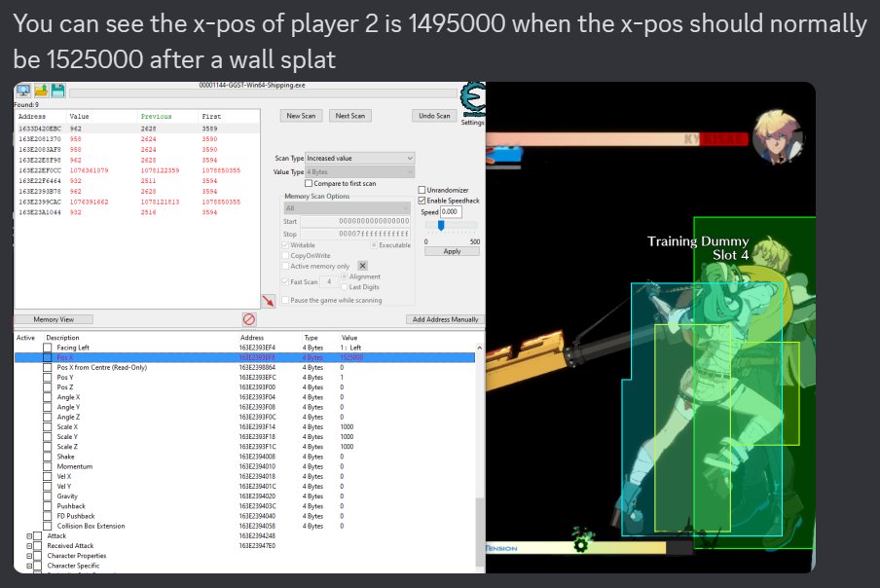Freeze the Gravity entry checkbox
The width and height of the screenshot is (880, 588).
(47, 496)
